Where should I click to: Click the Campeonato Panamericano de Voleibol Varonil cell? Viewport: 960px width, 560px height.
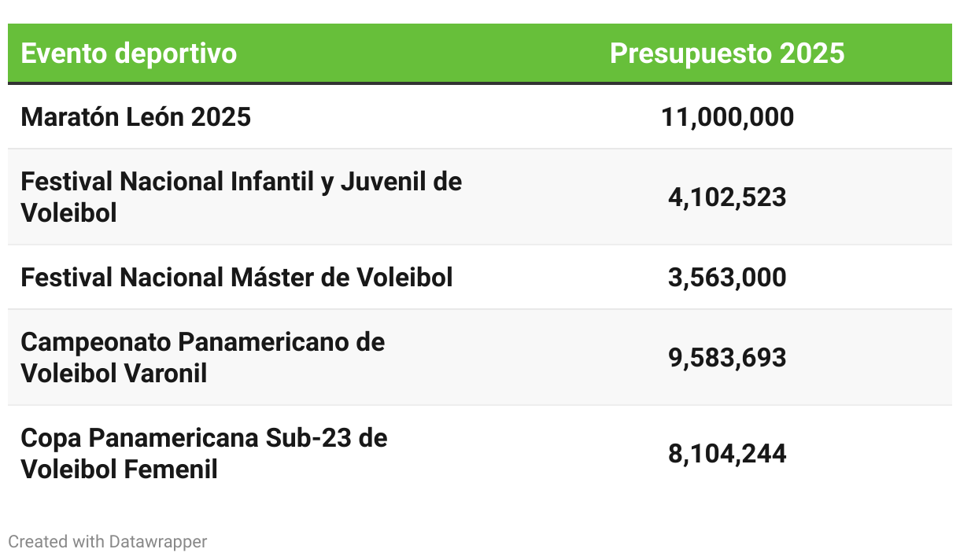click(202, 357)
